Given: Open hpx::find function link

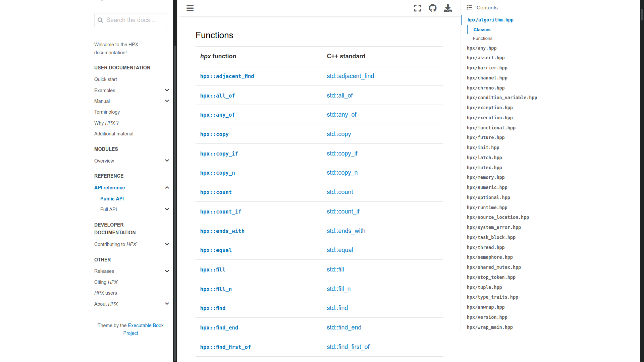Looking at the screenshot, I should pyautogui.click(x=213, y=308).
